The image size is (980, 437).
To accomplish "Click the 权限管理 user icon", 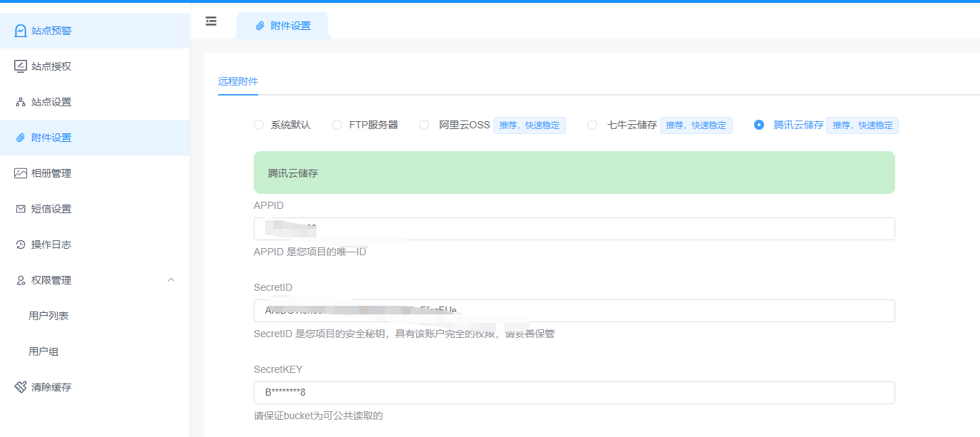I will click(x=21, y=280).
